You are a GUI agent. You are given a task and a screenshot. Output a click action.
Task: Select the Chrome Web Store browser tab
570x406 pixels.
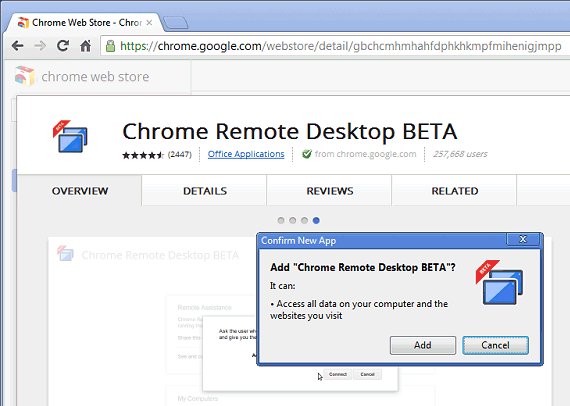(x=84, y=23)
